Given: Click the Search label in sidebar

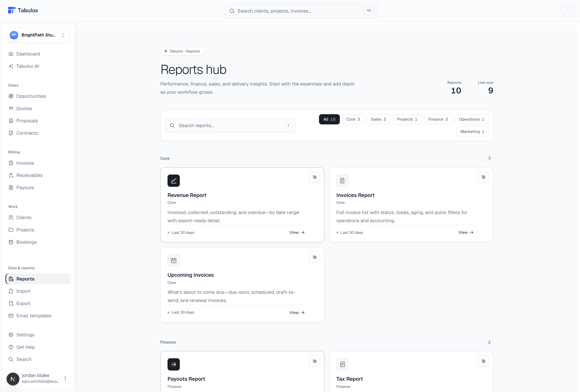Looking at the screenshot, I should (24, 359).
